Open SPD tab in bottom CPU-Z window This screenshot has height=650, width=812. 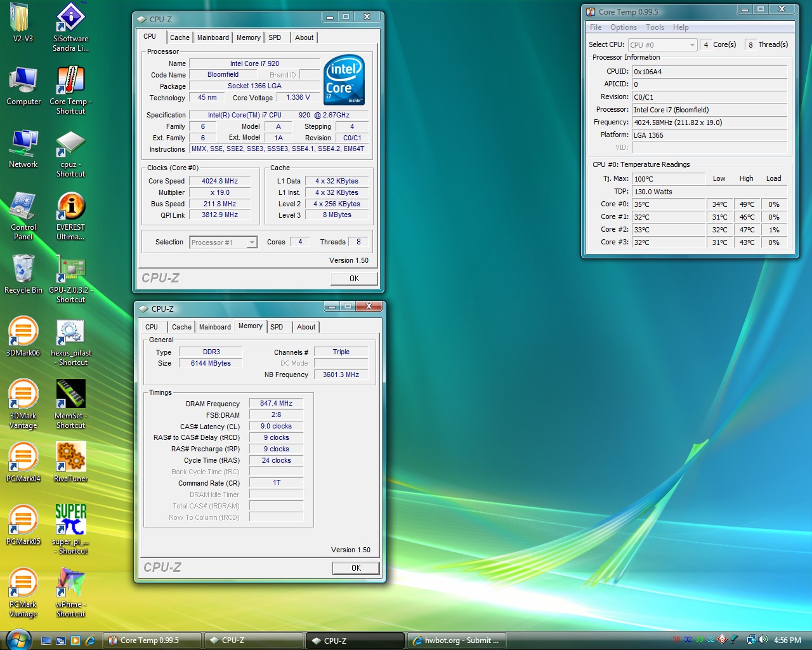click(x=277, y=327)
